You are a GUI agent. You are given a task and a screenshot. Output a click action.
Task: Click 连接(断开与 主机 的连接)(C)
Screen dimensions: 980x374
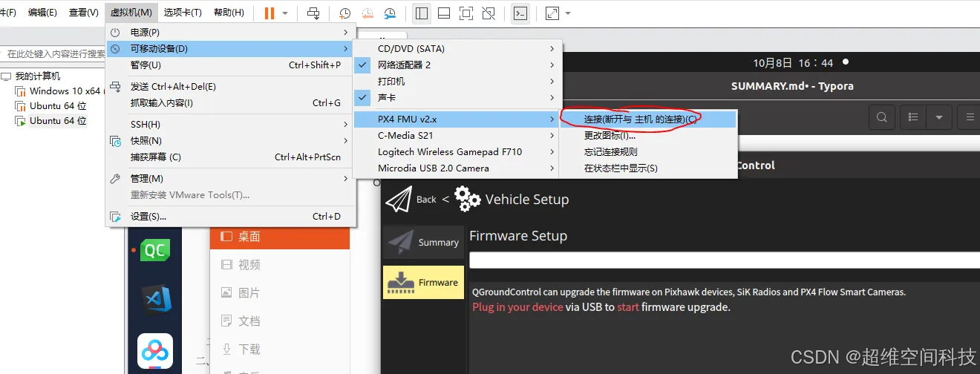click(x=648, y=119)
